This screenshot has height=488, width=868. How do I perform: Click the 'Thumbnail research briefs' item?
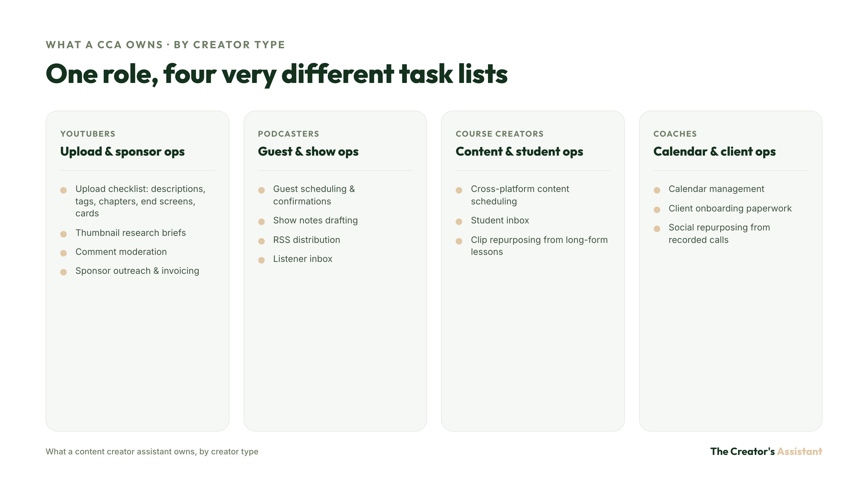[131, 233]
